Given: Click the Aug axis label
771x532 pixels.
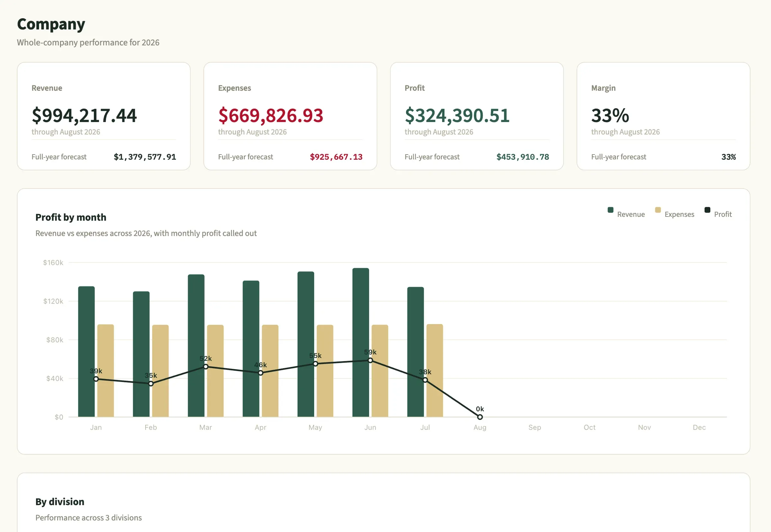Looking at the screenshot, I should [480, 427].
